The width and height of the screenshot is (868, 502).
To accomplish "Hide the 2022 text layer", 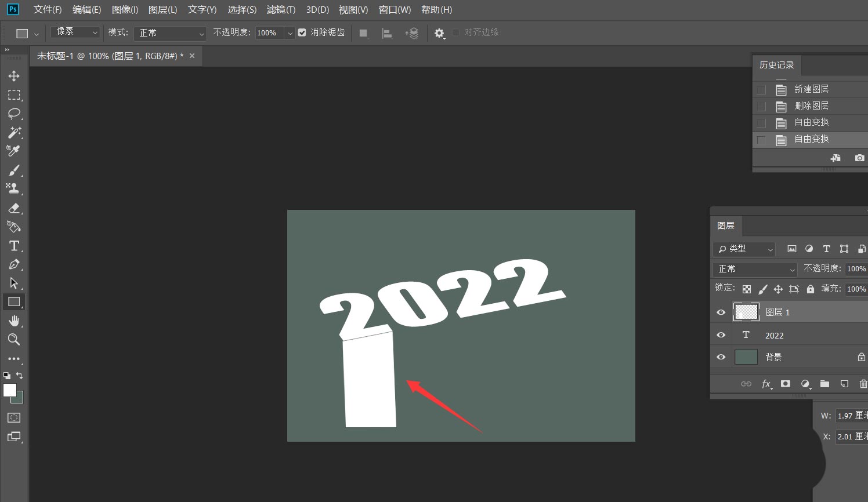I will [721, 335].
